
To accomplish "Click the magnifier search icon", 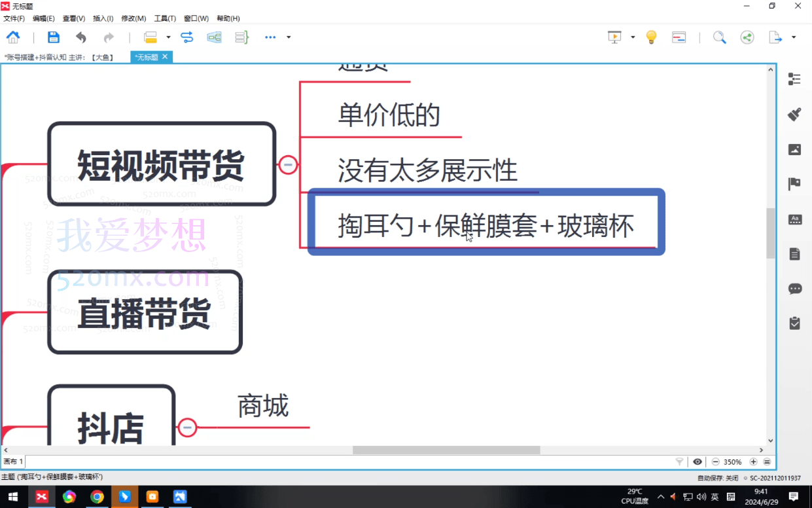I will 719,37.
